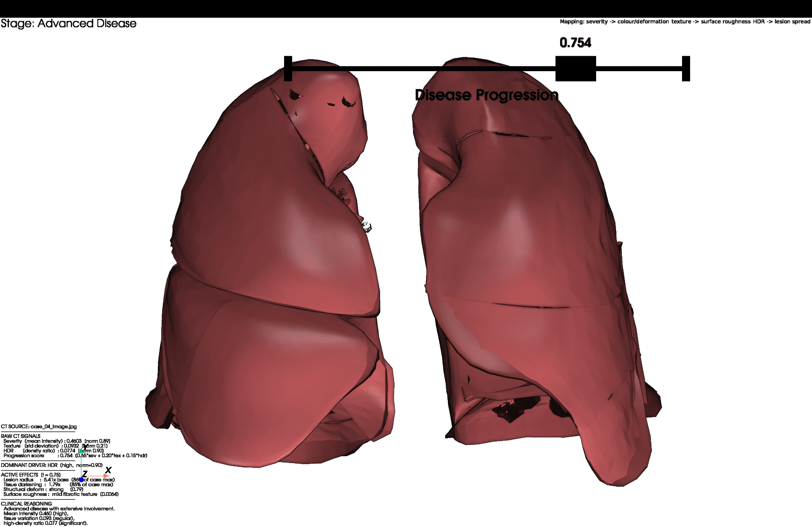The height and width of the screenshot is (527, 812).
Task: Click the 'Progression score : 0.754' row
Action: 75,455
